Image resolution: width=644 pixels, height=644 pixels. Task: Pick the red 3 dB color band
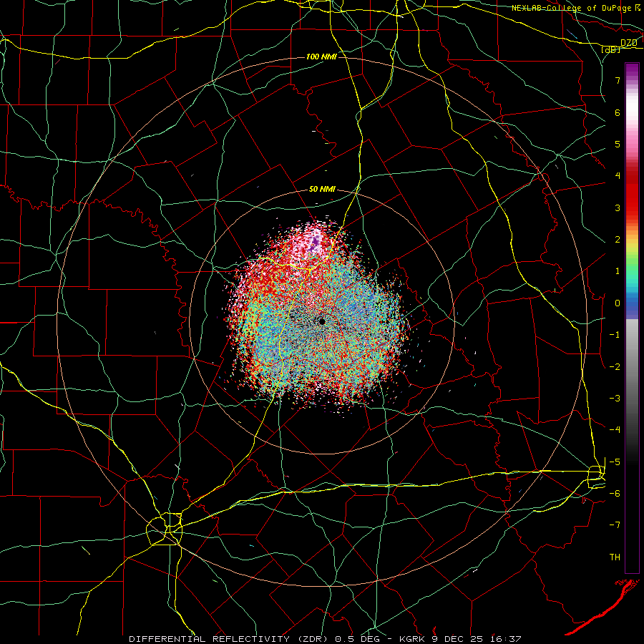pos(632,208)
